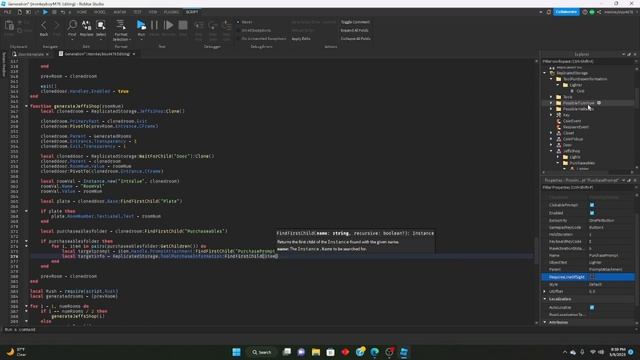This screenshot has height=360, width=640.
Task: Collapse ReplicatedStorage in Explorer
Action: pos(544,73)
